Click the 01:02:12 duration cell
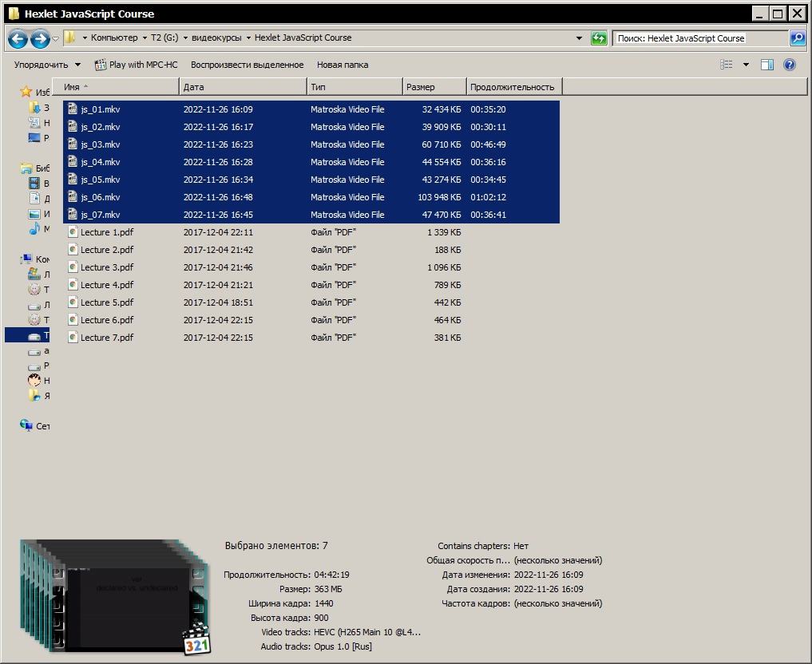This screenshot has width=812, height=664. click(488, 197)
